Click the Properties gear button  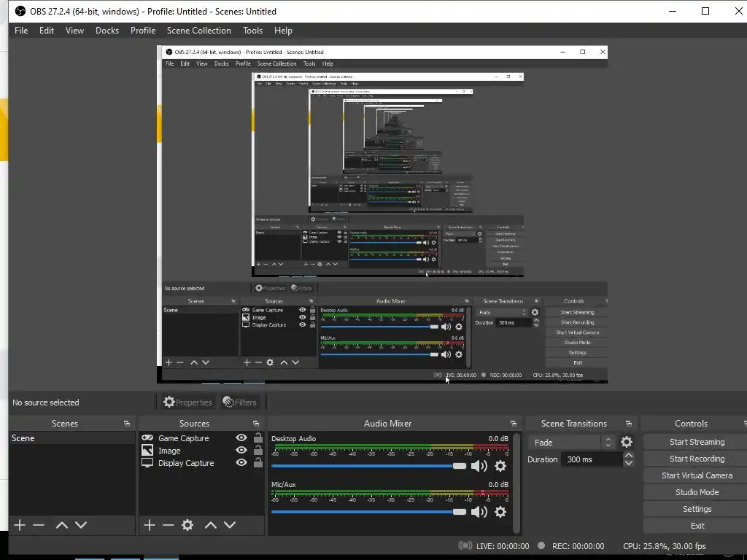[x=187, y=402]
